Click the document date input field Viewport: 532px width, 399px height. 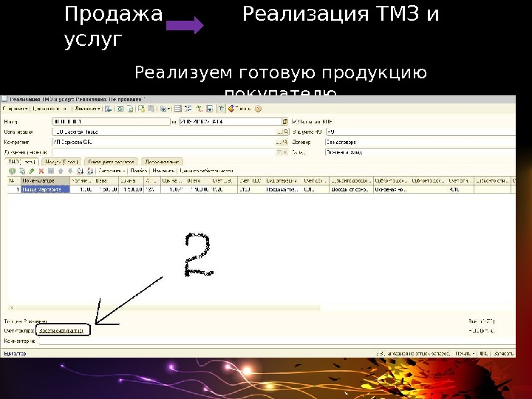click(x=231, y=121)
